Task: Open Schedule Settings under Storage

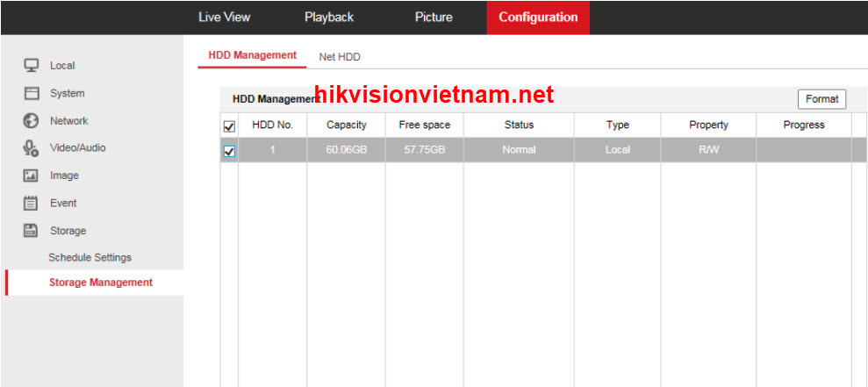Action: 90,257
